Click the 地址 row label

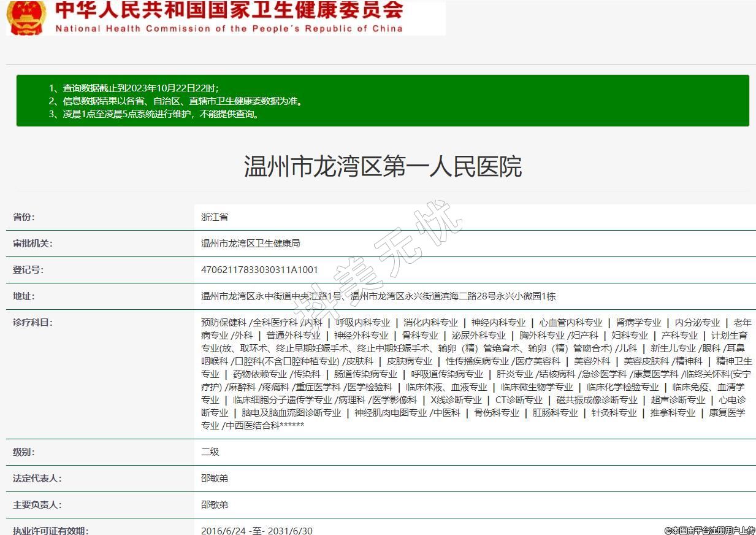point(24,296)
